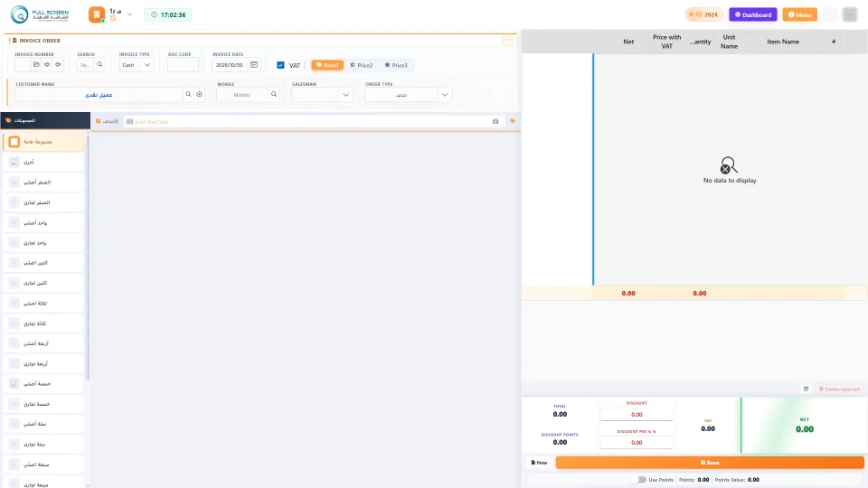The width and height of the screenshot is (868, 488).
Task: Click the sync icon under branch name
Action: [x=113, y=18]
